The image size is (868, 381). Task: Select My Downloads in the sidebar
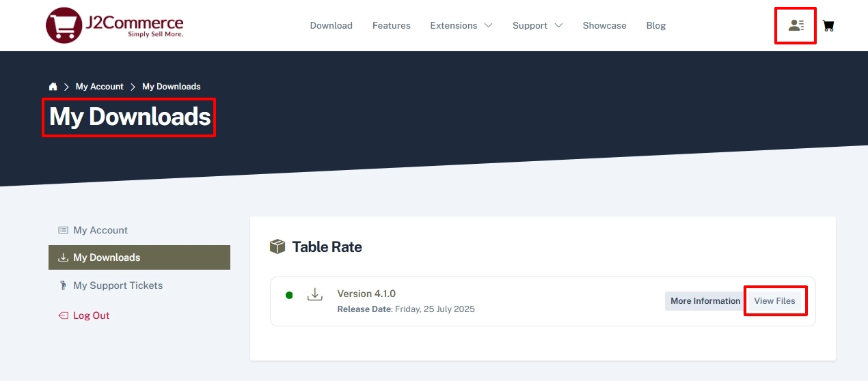139,257
